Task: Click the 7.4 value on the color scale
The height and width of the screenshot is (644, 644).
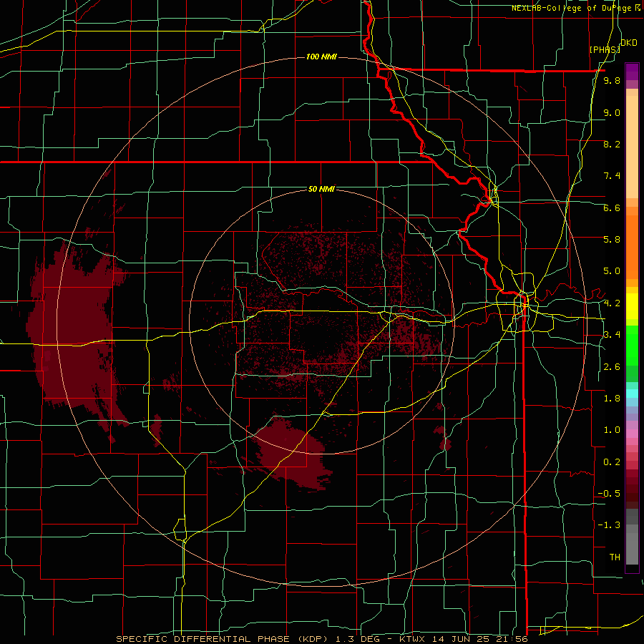Action: coord(612,176)
